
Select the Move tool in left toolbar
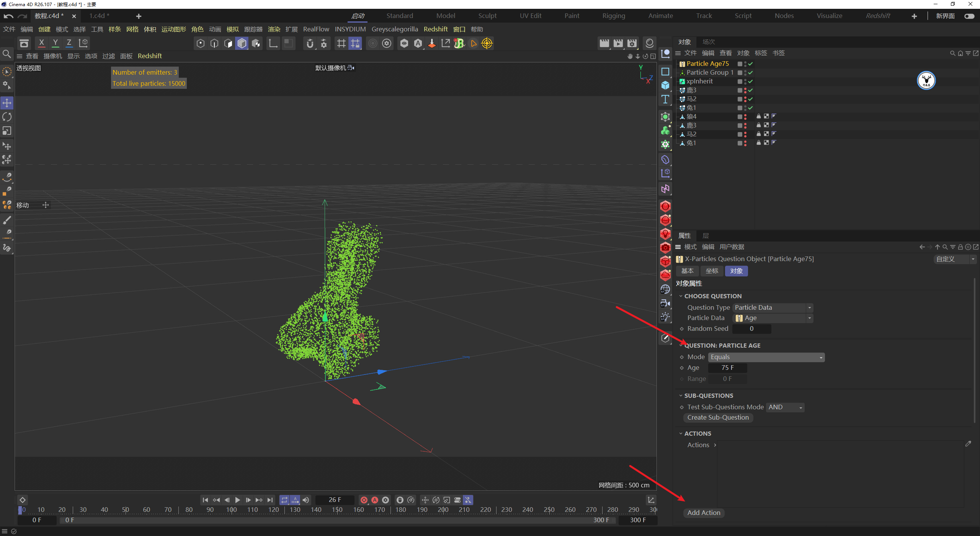click(7, 103)
